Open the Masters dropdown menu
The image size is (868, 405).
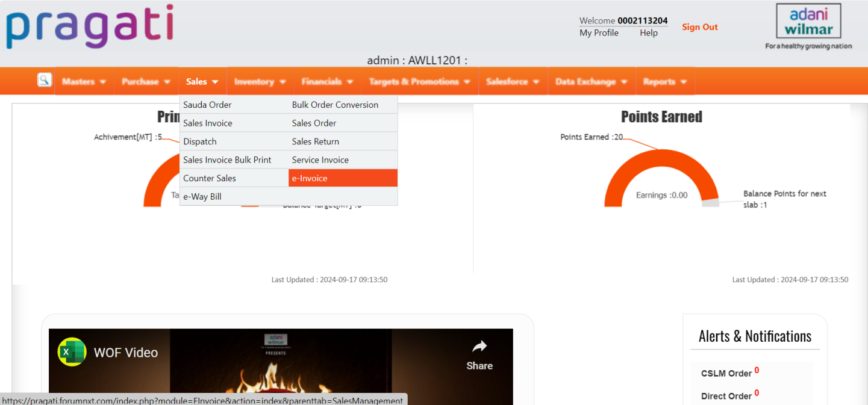tap(84, 81)
